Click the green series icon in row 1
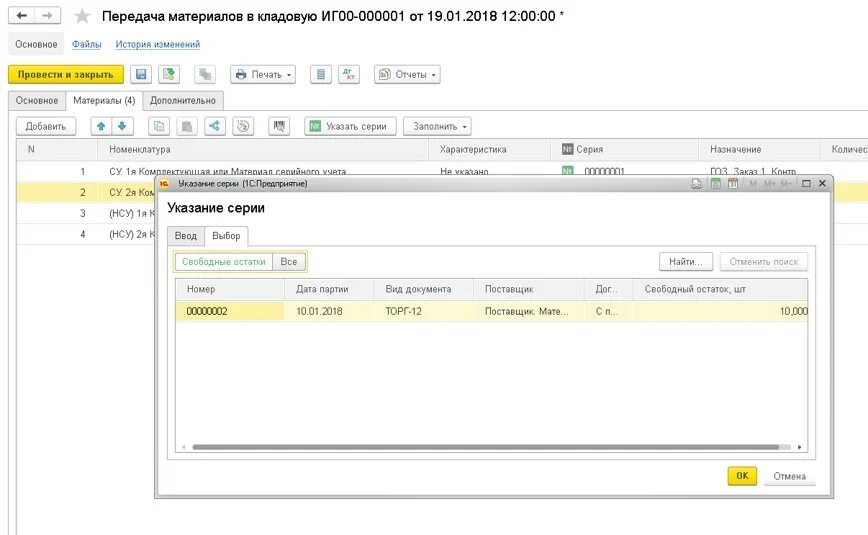Image resolution: width=868 pixels, height=535 pixels. (567, 171)
